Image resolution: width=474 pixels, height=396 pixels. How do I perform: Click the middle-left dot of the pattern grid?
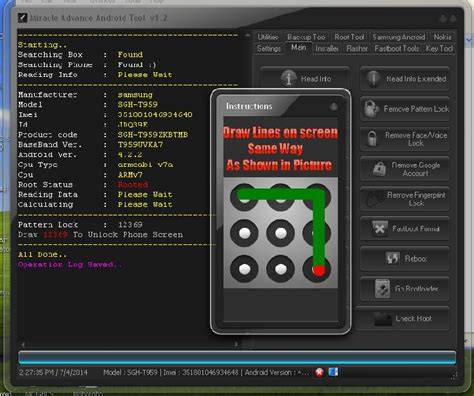click(x=244, y=233)
